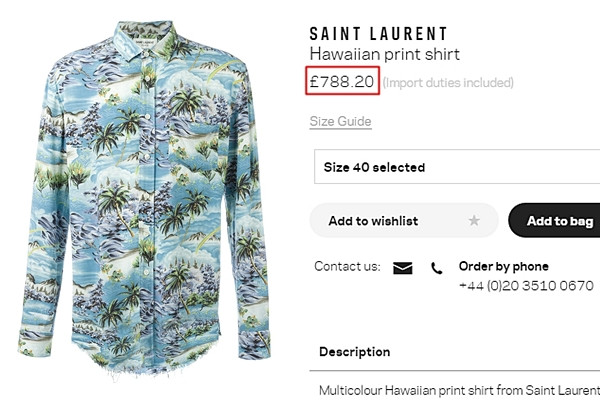
Task: Click the Order by phone label
Action: click(503, 267)
